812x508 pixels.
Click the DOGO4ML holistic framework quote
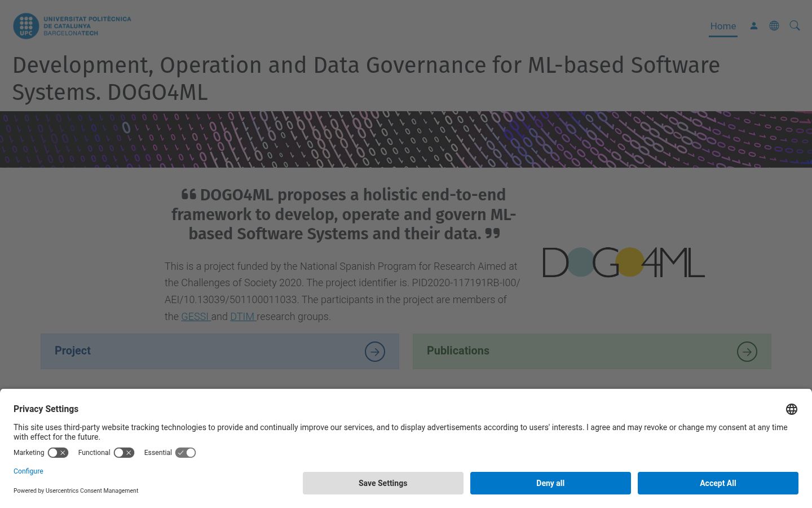coord(343,214)
